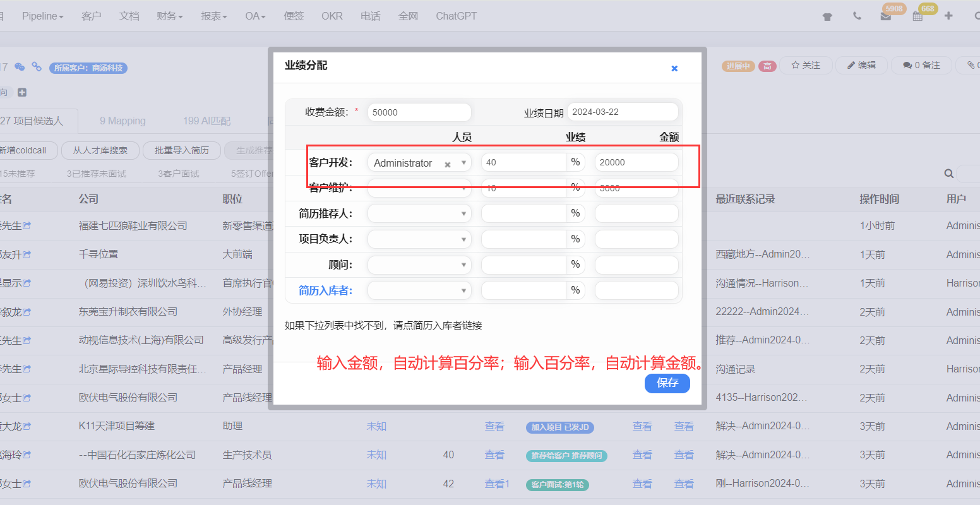Open the 财务 dropdown menu
The width and height of the screenshot is (980, 505).
(170, 16)
